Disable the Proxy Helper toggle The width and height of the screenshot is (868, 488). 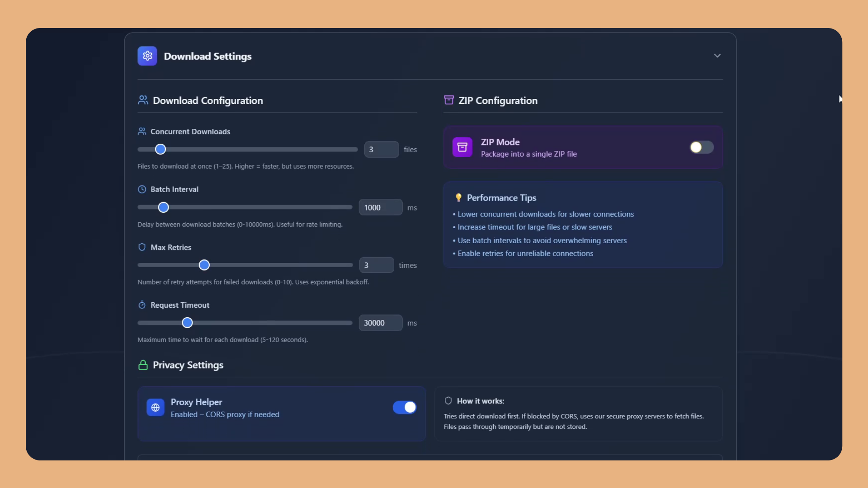tap(404, 408)
